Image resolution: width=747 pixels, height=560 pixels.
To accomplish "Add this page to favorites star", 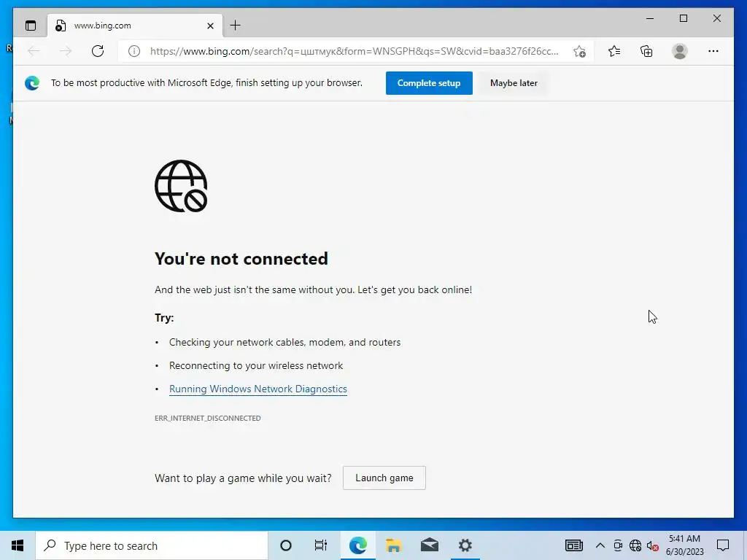I will 579,52.
